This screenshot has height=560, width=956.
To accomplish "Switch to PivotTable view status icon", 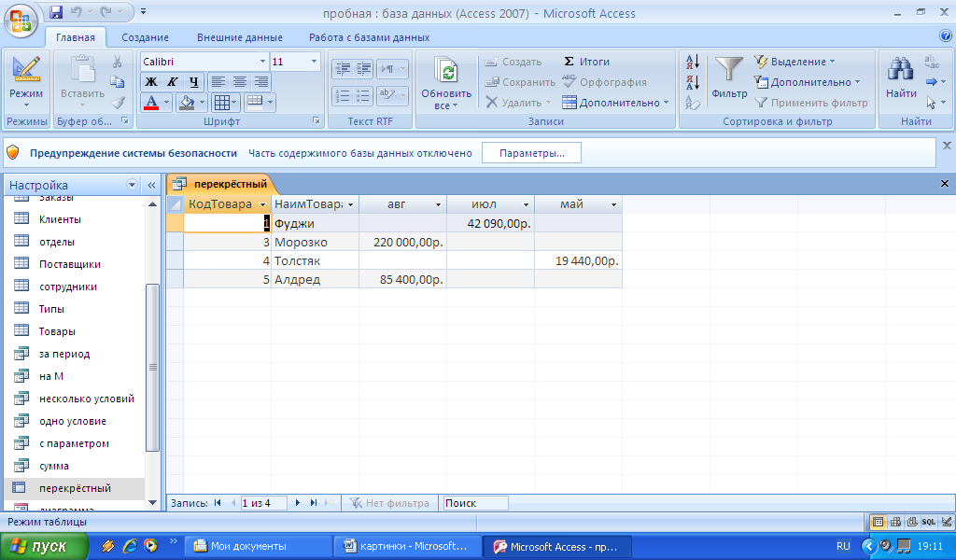I will pos(895,522).
